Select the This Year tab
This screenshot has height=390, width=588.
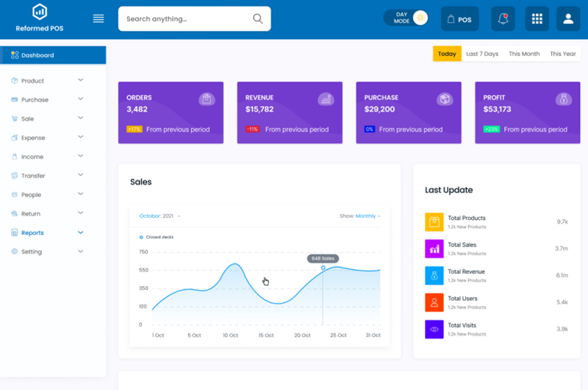(563, 54)
